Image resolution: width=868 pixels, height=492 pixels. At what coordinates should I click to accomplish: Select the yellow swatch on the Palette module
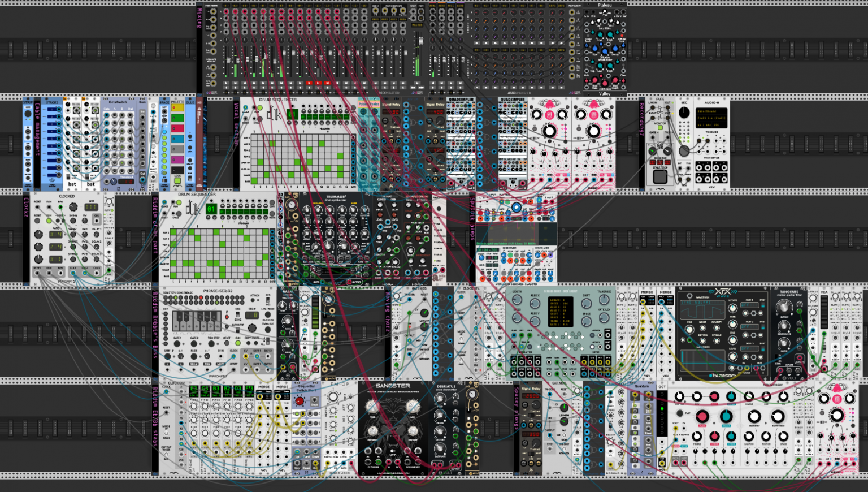(x=177, y=109)
